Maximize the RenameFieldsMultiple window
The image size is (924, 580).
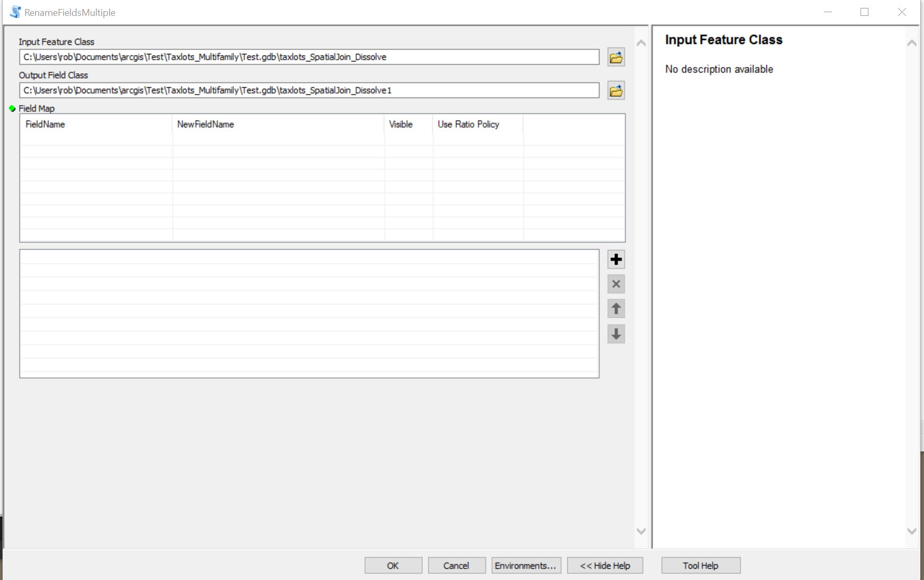click(865, 12)
